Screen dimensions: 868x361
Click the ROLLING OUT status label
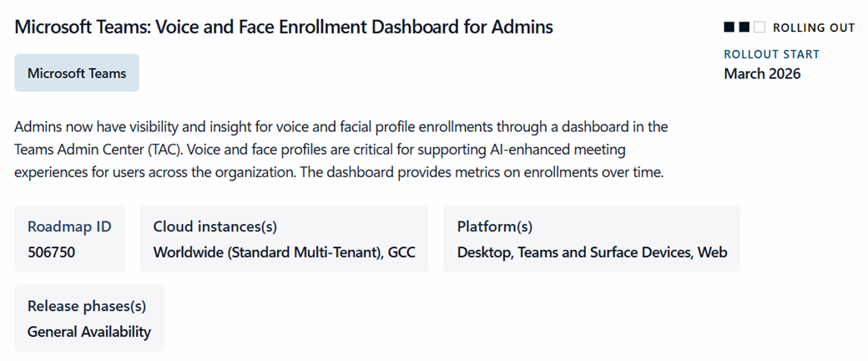tap(814, 28)
